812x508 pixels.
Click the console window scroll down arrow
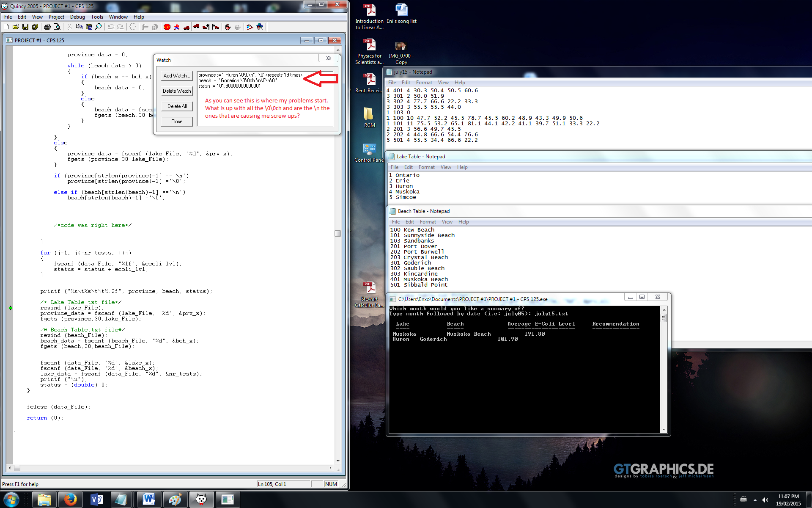pos(664,429)
